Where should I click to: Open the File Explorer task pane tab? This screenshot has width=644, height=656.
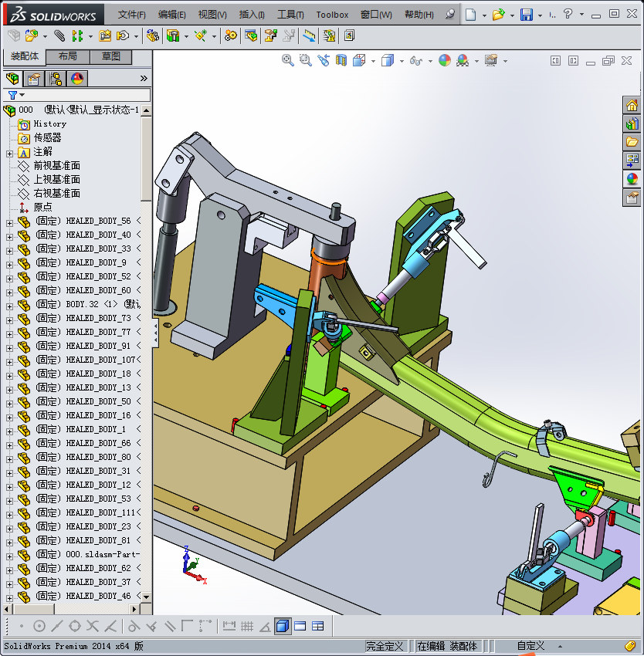632,142
